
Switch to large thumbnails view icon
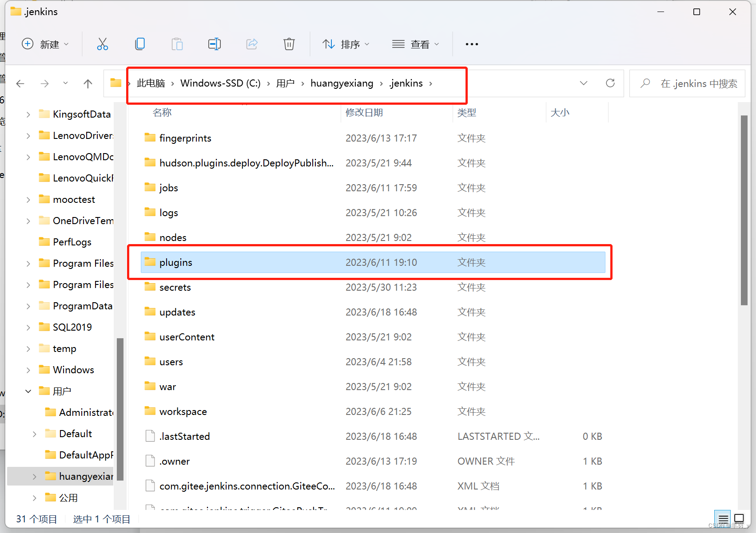pos(739,518)
